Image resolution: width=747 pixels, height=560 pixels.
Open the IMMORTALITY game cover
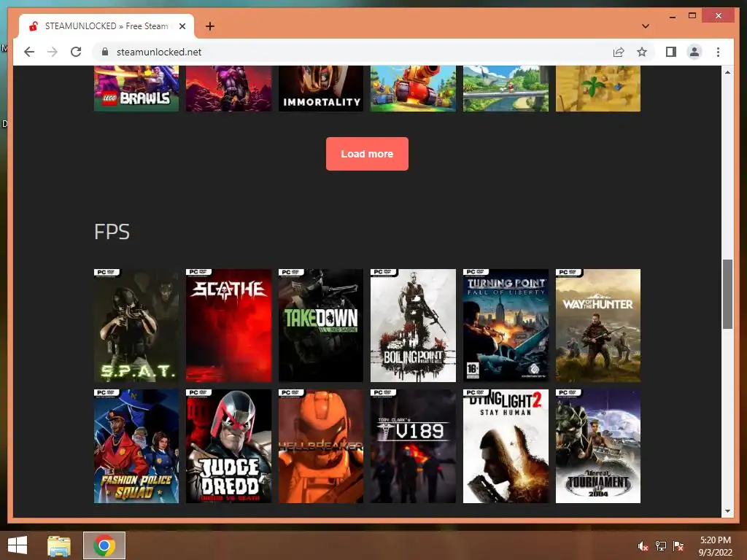321,88
